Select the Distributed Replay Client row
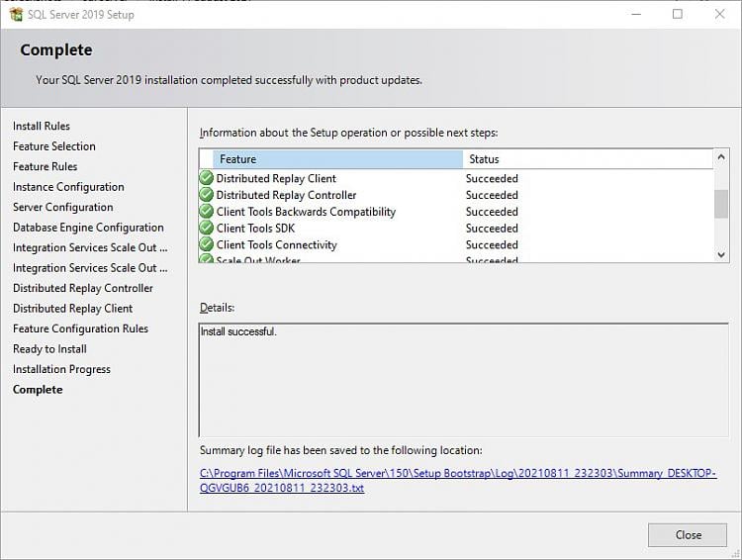Image resolution: width=742 pixels, height=560 pixels. click(456, 178)
